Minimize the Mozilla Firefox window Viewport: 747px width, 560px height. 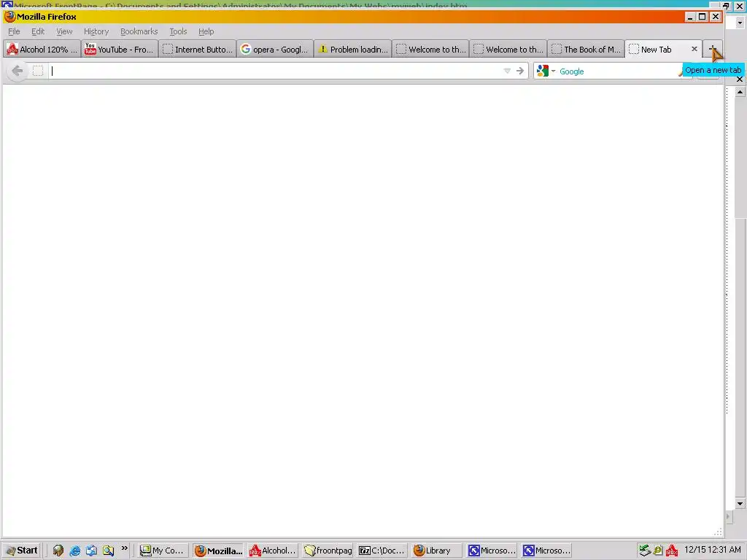click(x=690, y=17)
